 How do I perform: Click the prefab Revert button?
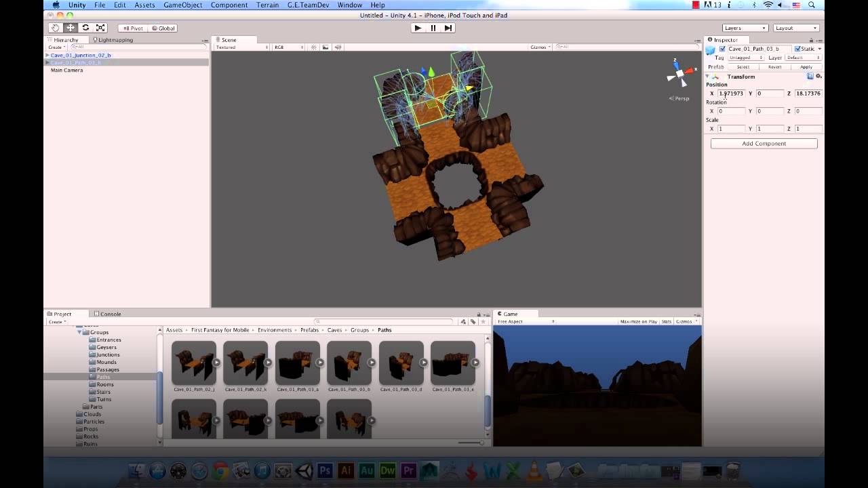point(775,67)
